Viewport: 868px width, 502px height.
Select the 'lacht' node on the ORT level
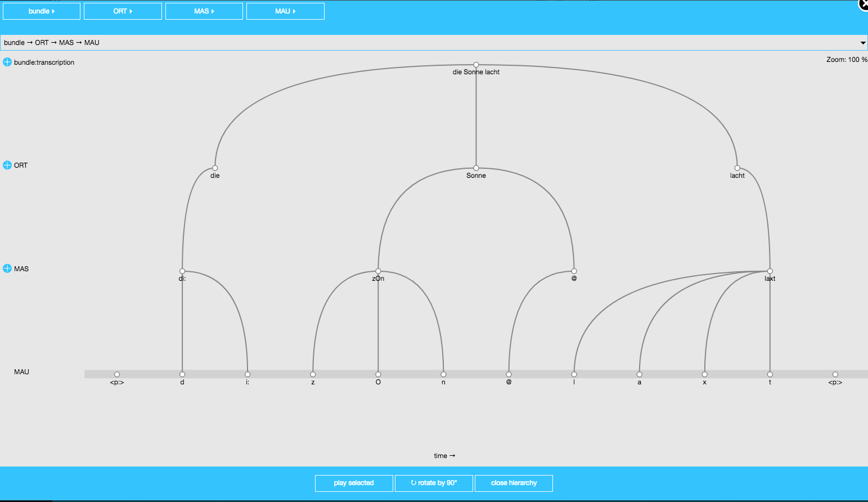(x=737, y=167)
